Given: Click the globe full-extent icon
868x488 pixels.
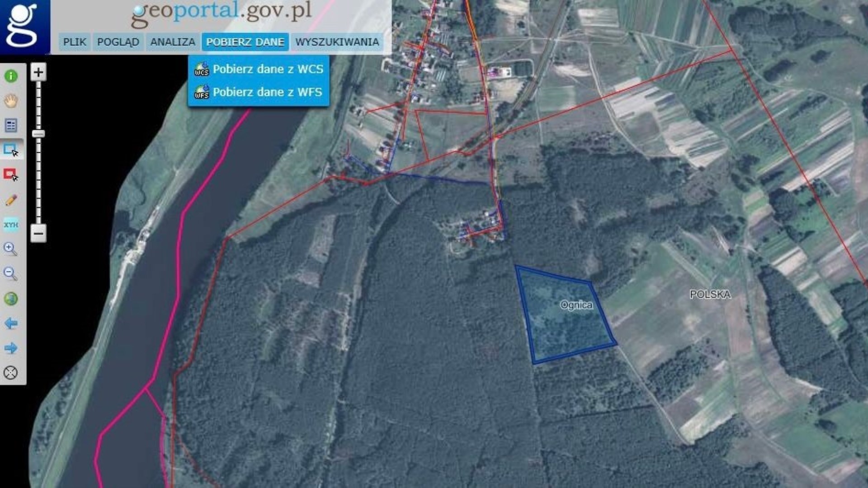Looking at the screenshot, I should [11, 299].
